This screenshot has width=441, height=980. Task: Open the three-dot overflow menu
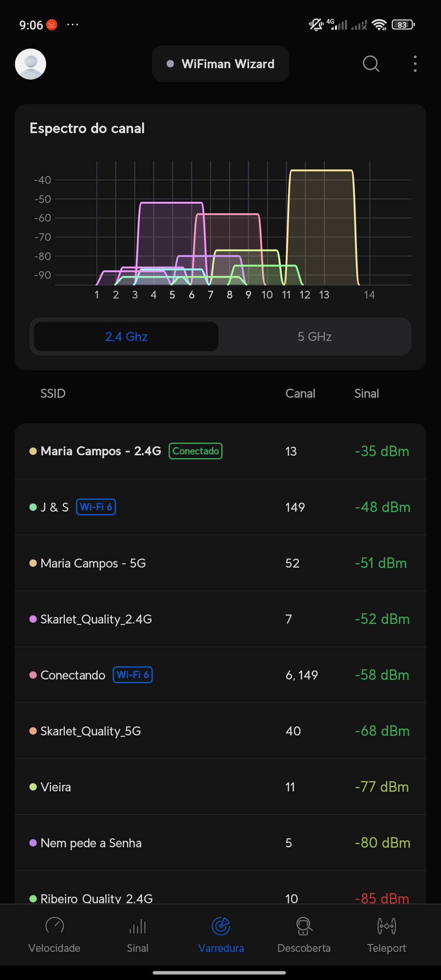pyautogui.click(x=415, y=64)
